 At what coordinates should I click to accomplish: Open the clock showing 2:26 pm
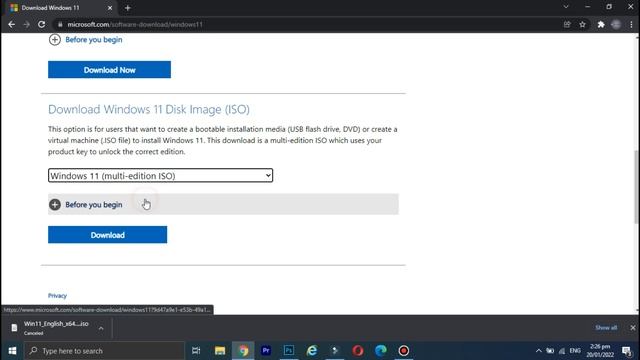[600, 351]
